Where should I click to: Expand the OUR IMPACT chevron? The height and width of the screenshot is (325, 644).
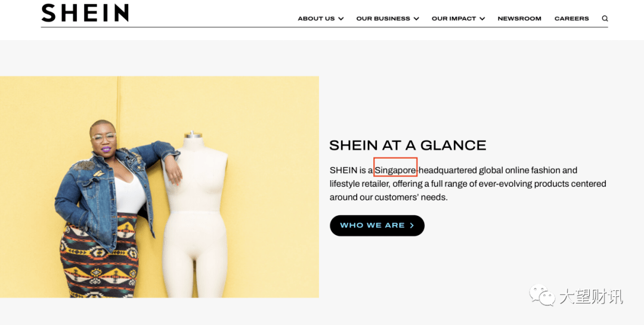point(482,18)
